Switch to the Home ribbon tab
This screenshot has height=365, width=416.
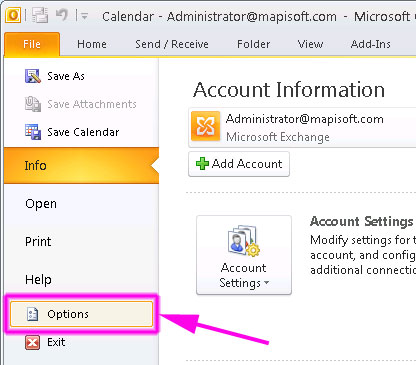point(92,44)
